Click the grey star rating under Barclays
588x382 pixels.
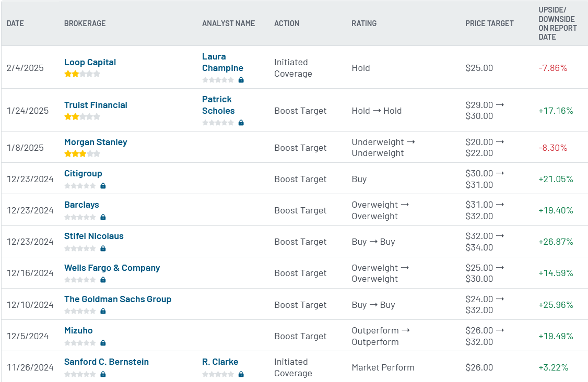click(80, 217)
